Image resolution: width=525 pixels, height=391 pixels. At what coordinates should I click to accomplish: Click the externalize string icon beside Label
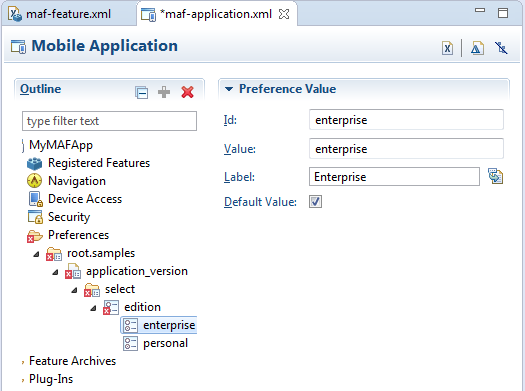pyautogui.click(x=495, y=176)
